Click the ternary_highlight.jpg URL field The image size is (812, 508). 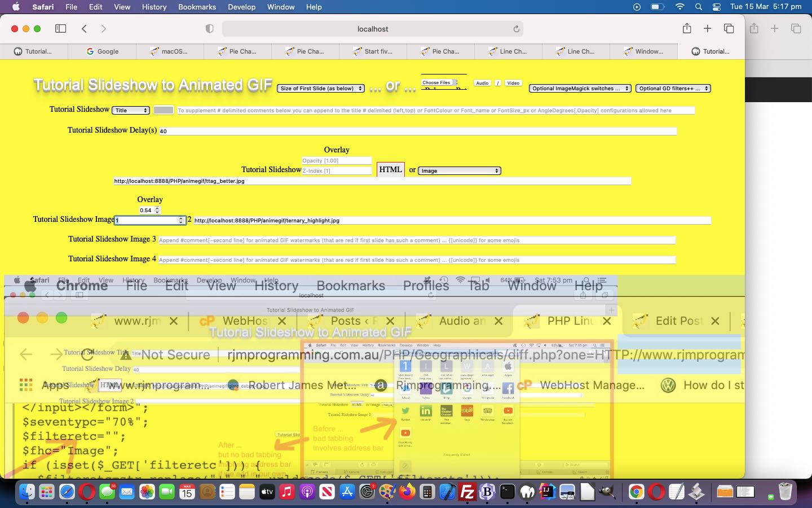click(x=452, y=220)
